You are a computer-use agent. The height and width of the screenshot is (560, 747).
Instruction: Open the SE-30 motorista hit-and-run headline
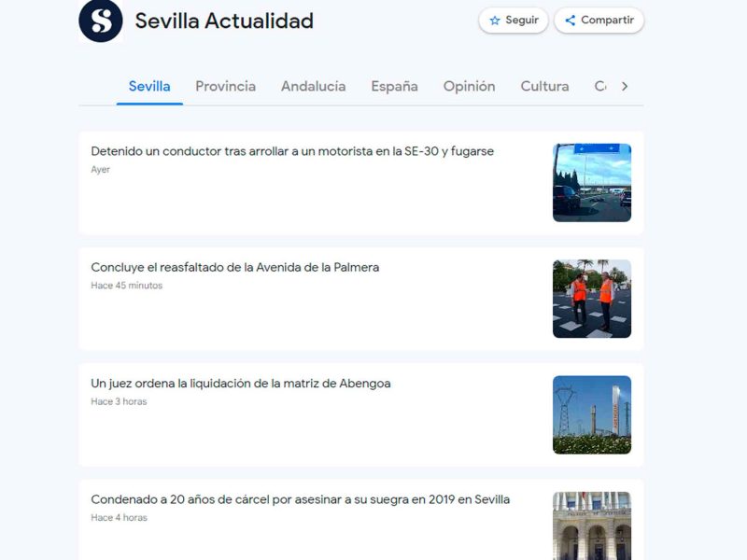pyautogui.click(x=292, y=151)
